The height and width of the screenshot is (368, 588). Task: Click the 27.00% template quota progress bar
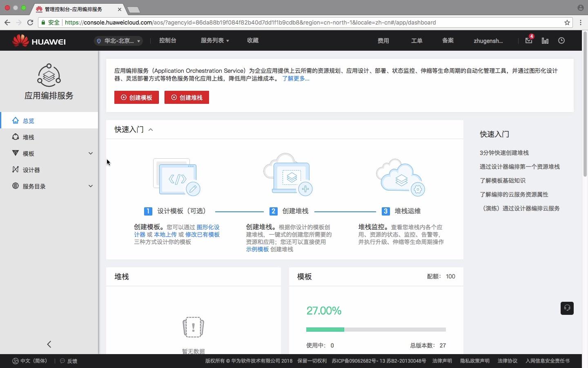tap(376, 330)
